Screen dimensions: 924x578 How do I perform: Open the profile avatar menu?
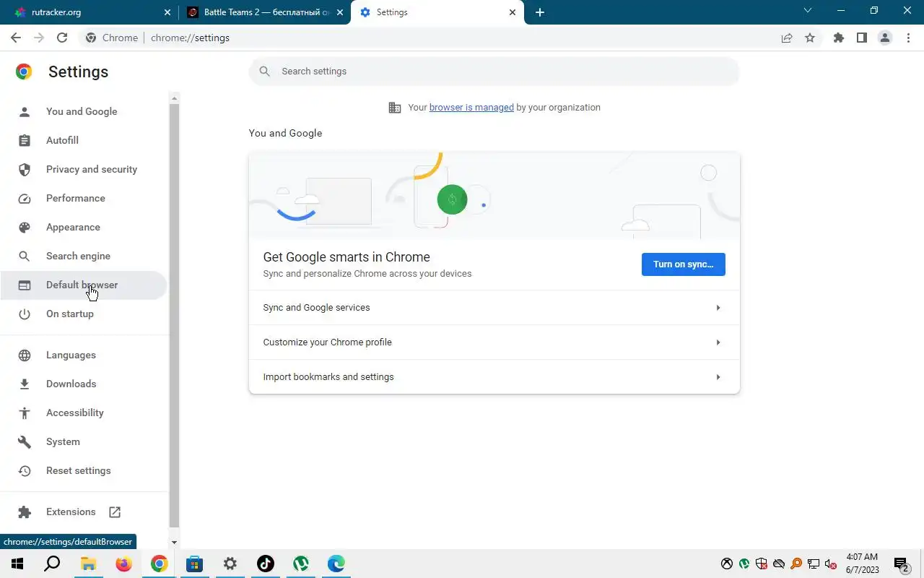pos(885,38)
